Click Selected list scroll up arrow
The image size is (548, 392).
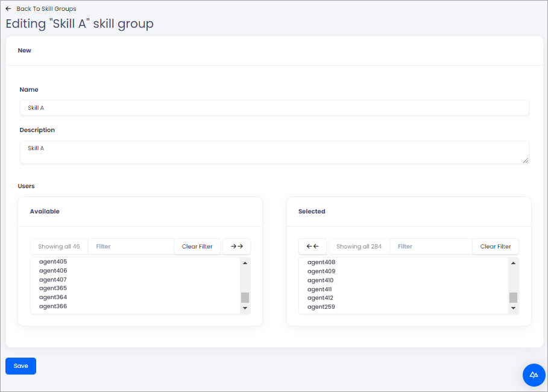point(513,263)
